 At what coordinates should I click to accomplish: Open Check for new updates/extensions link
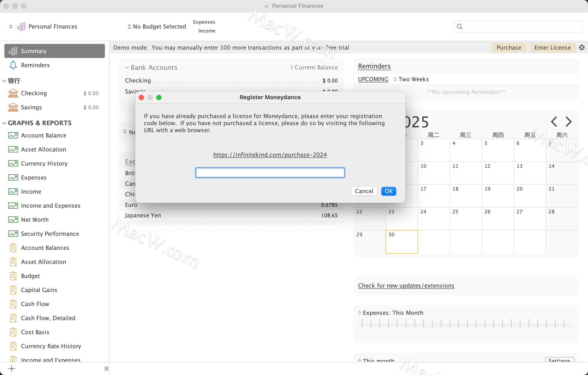(406, 286)
